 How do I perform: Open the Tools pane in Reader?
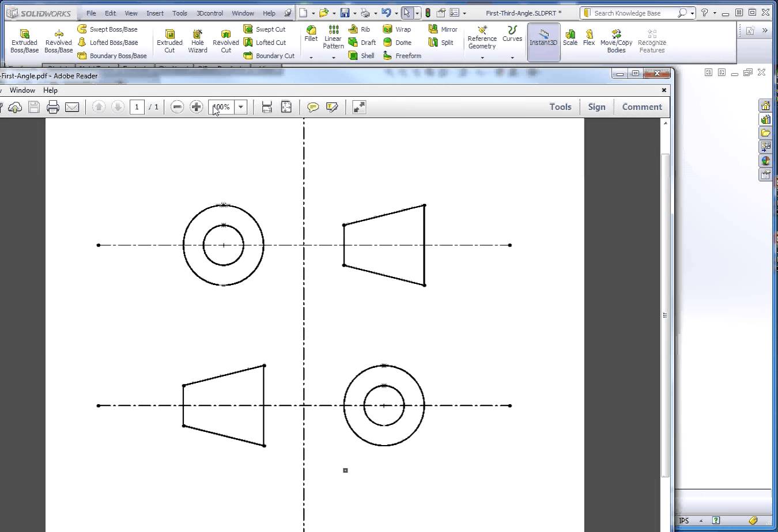tap(560, 107)
